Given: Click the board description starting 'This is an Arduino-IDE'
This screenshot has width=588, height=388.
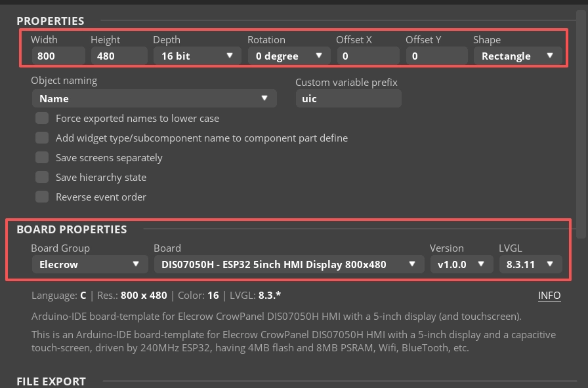Looking at the screenshot, I should [x=293, y=341].
